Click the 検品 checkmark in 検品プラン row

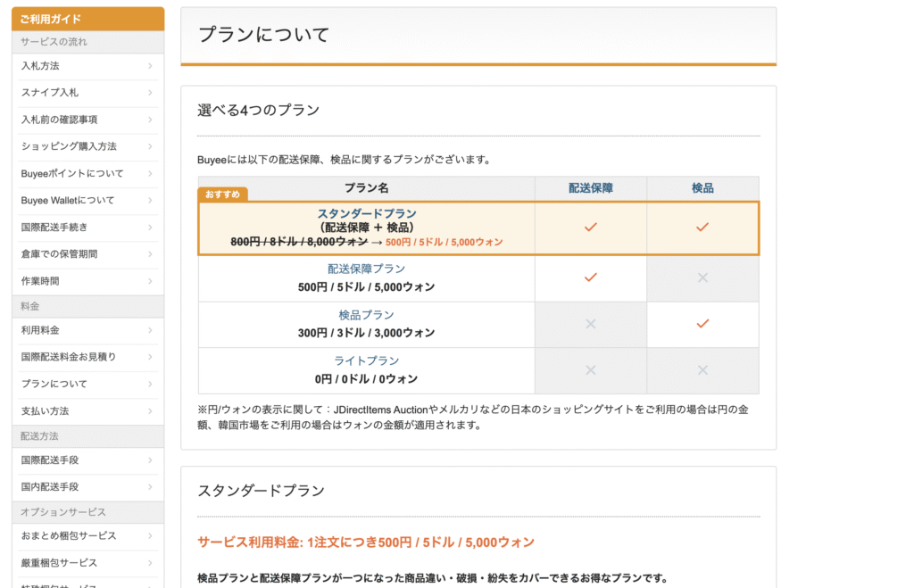[702, 324]
